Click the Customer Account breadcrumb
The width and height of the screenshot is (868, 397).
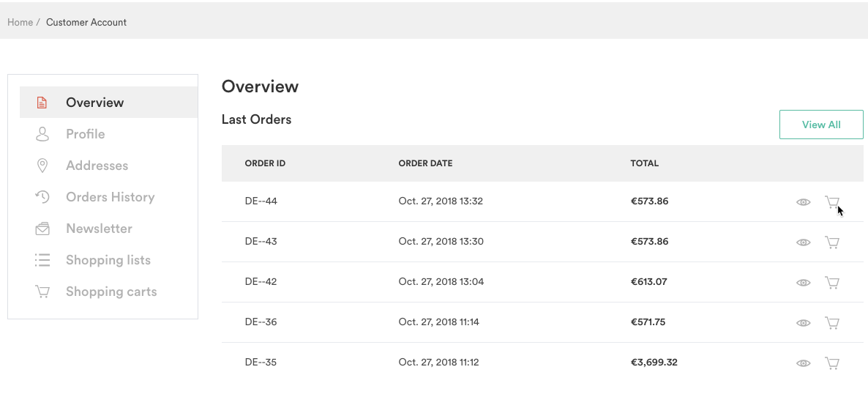pyautogui.click(x=86, y=23)
